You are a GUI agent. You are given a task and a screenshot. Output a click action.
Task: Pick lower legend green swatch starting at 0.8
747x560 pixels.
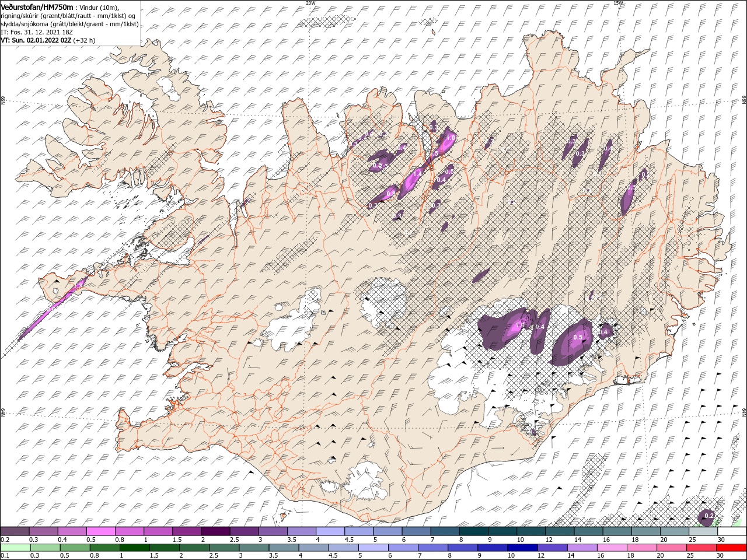104,548
